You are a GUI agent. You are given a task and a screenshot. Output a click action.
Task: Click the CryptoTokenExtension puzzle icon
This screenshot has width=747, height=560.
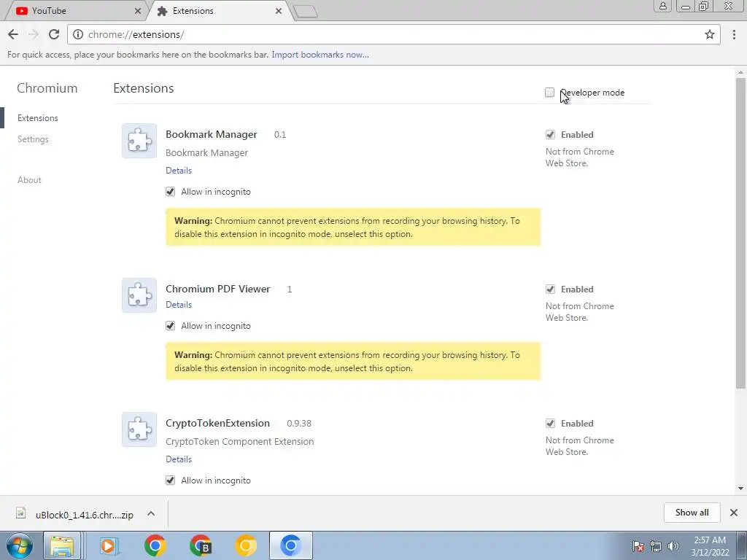coord(139,429)
